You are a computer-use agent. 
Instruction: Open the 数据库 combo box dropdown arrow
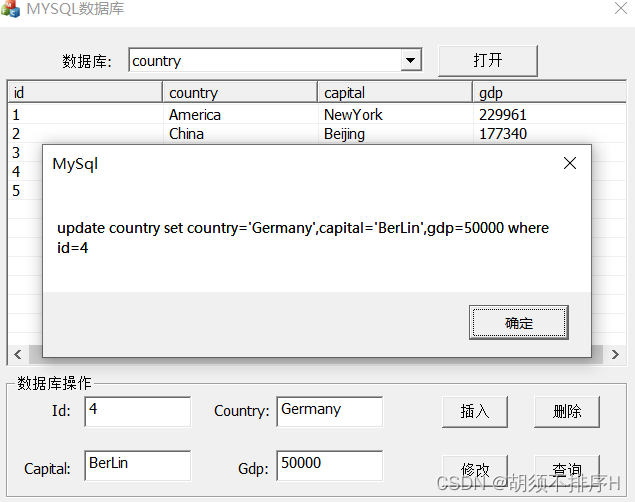click(x=411, y=60)
